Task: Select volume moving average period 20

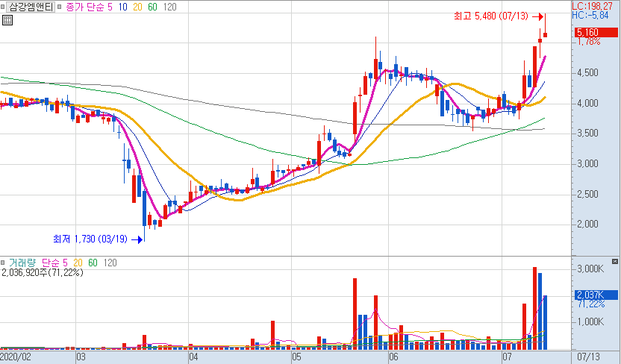Action: click(x=78, y=263)
